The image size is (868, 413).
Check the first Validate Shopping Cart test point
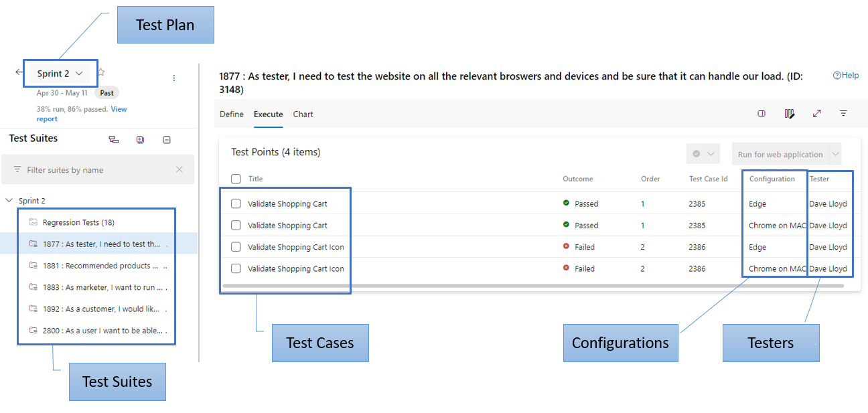pos(235,203)
